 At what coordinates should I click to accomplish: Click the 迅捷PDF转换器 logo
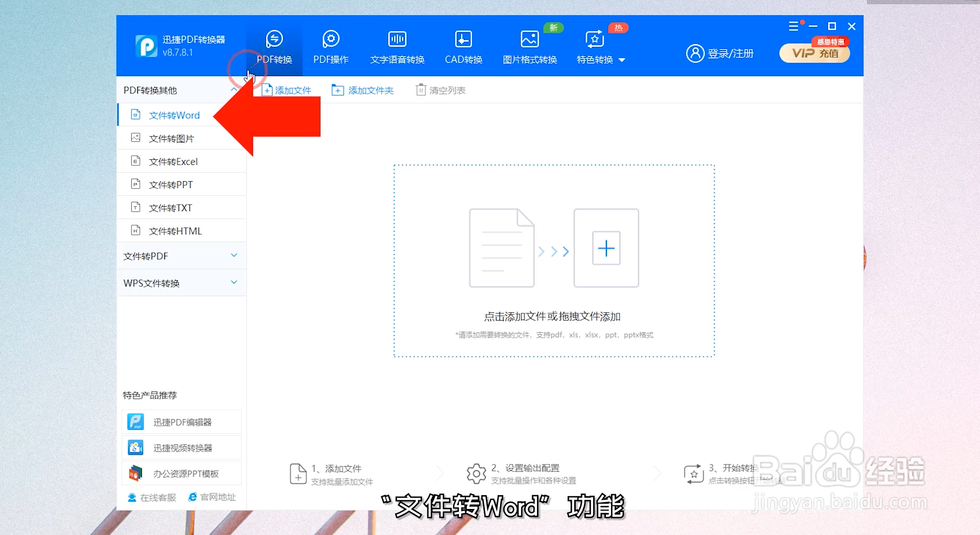pos(146,46)
